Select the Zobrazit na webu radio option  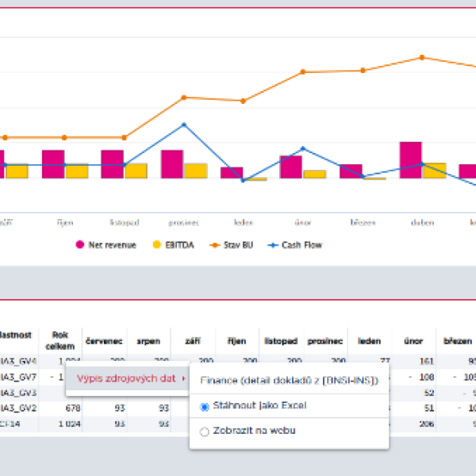205,432
